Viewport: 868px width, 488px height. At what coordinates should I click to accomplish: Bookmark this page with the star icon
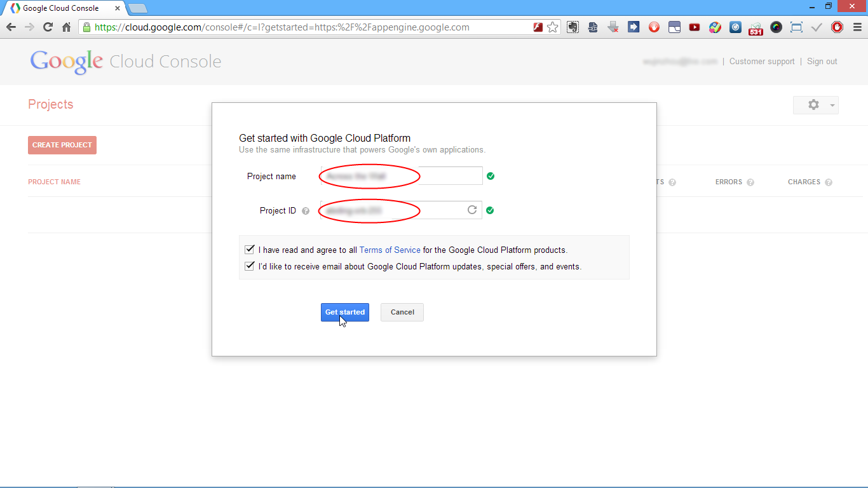point(552,27)
